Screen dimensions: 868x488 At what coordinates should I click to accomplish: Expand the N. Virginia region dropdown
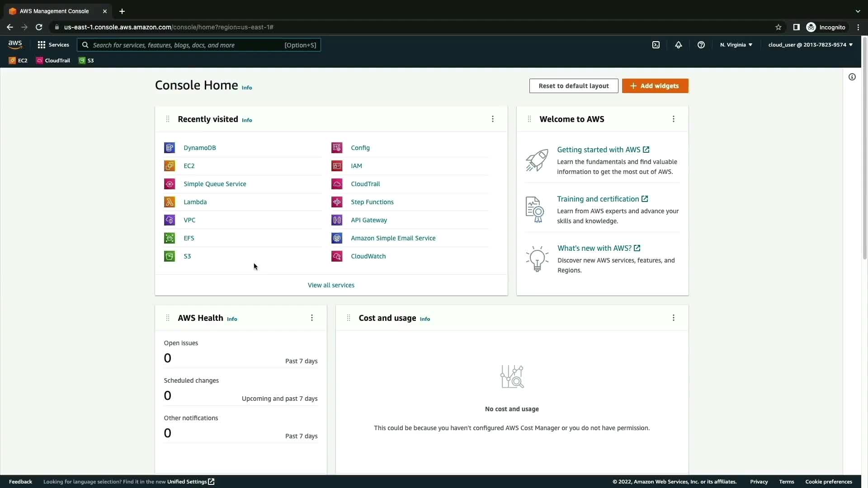736,45
